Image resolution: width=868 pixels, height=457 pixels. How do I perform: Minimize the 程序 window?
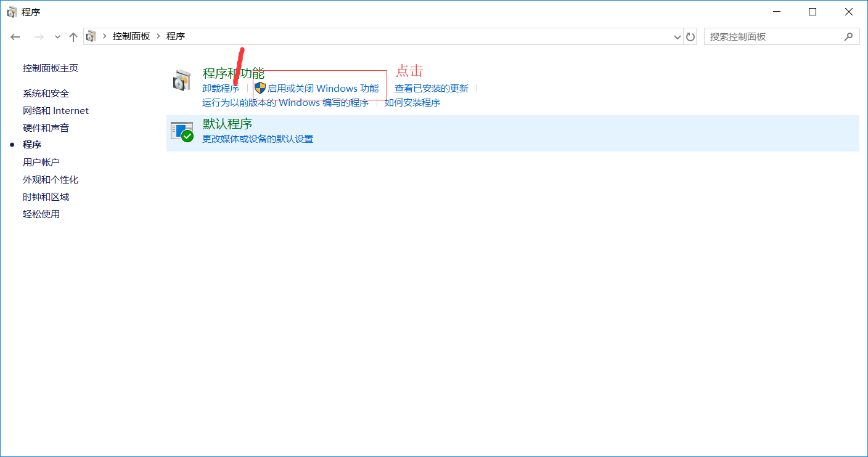(x=777, y=12)
